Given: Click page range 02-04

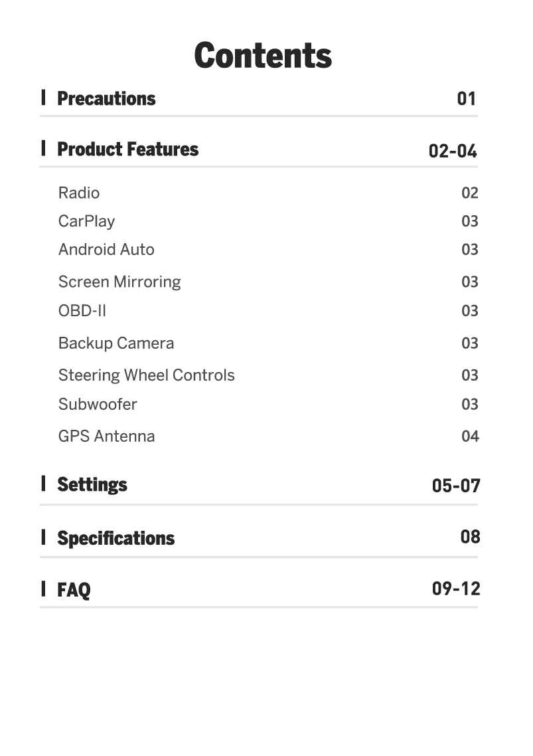Looking at the screenshot, I should [453, 151].
